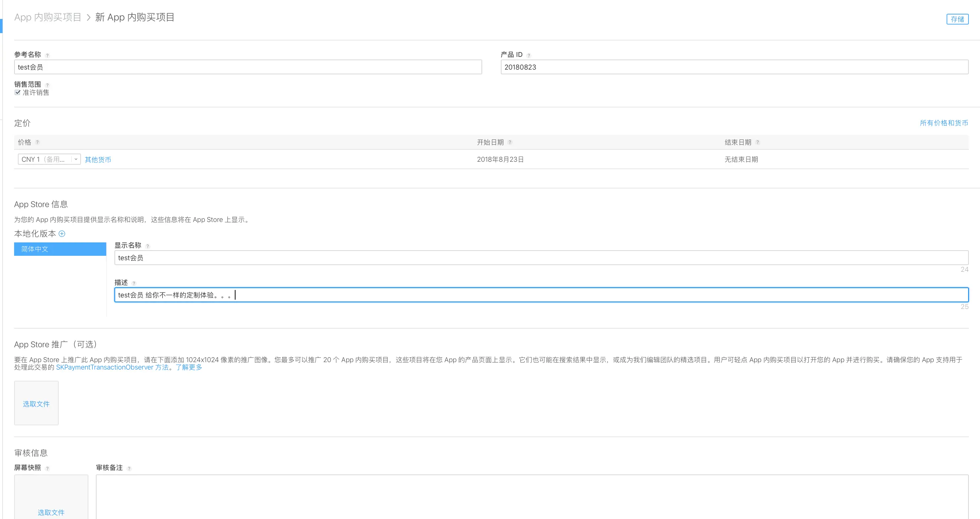Click help icon next to 屏幕快照
980x519 pixels.
coord(47,468)
